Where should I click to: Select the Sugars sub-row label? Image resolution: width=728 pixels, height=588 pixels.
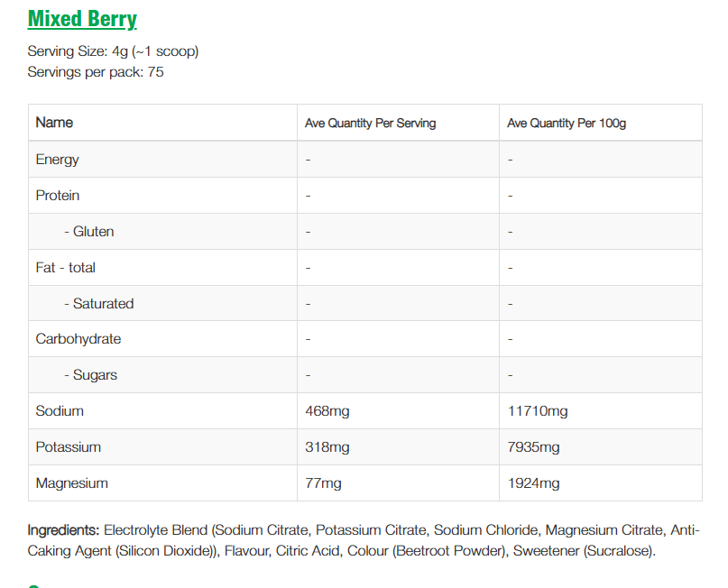click(91, 375)
